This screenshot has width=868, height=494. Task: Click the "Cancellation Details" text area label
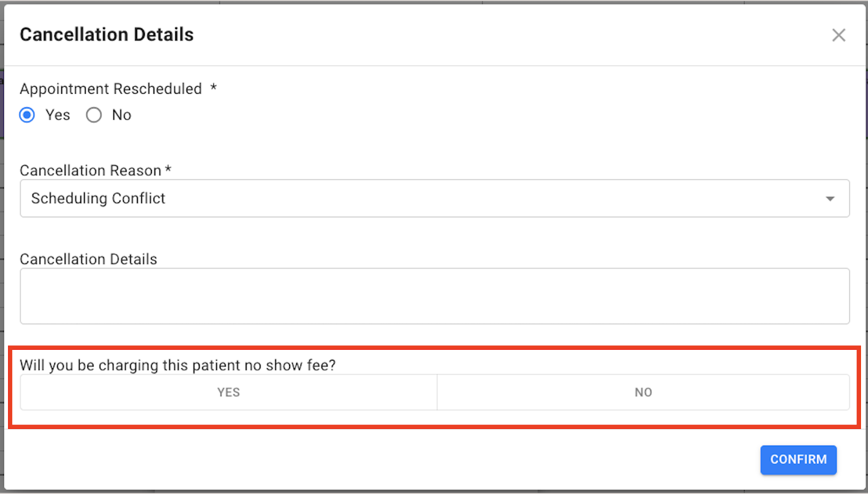click(x=88, y=259)
